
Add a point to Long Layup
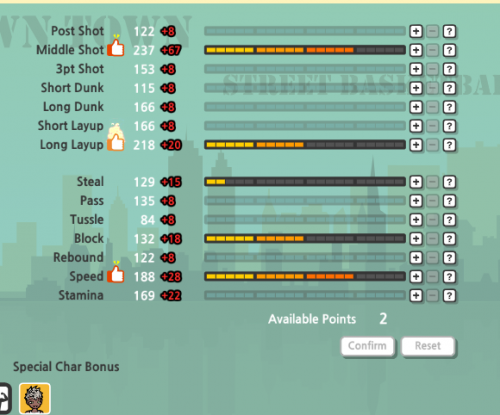click(x=416, y=145)
